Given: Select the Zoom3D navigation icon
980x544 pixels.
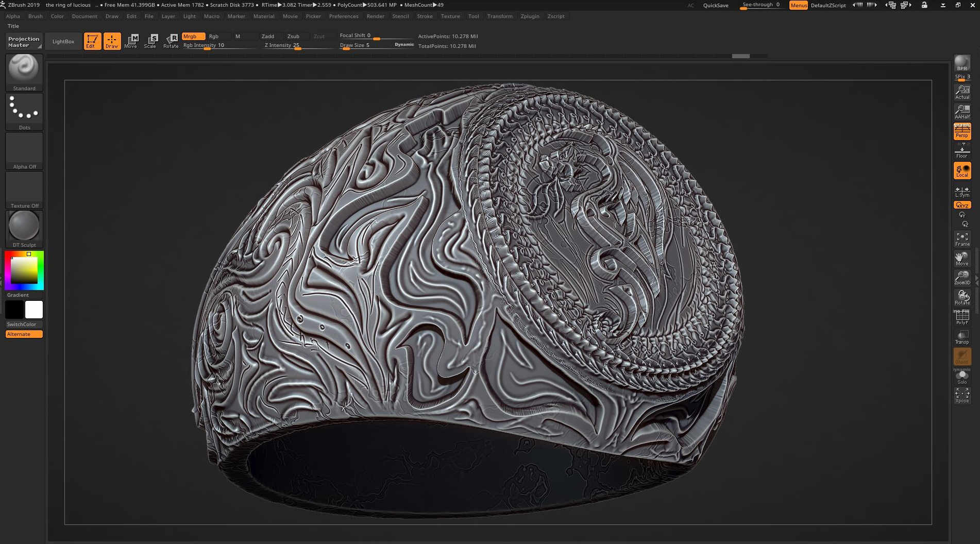Looking at the screenshot, I should pos(962,278).
